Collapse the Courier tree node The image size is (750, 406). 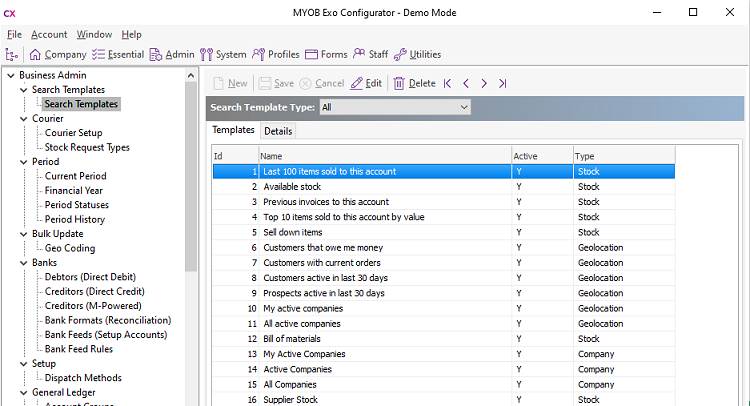tap(23, 119)
